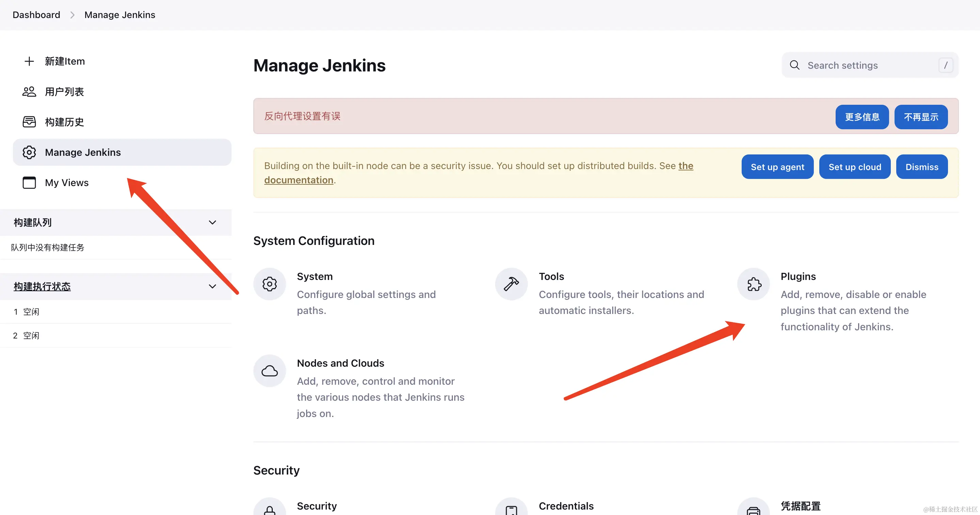980x515 pixels.
Task: Open the documentation link
Action: click(298, 180)
